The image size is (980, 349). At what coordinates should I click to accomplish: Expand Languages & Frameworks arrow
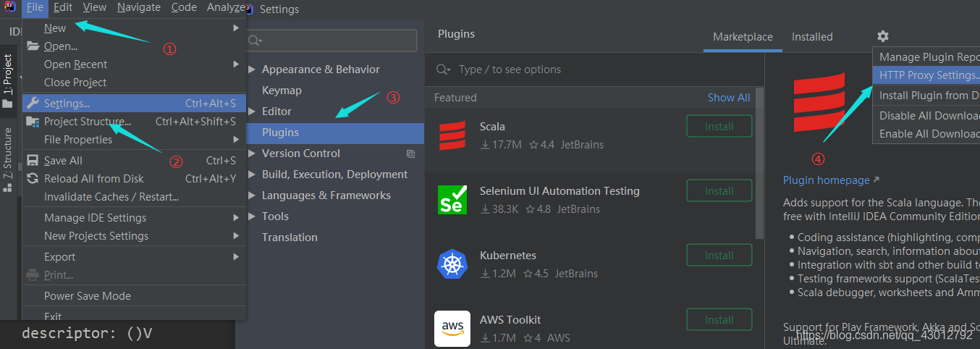[x=252, y=195]
